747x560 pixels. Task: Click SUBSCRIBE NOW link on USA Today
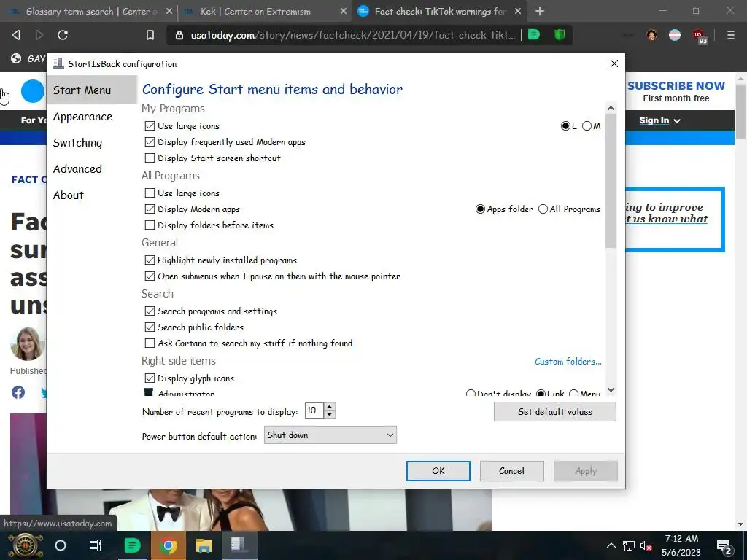coord(676,86)
